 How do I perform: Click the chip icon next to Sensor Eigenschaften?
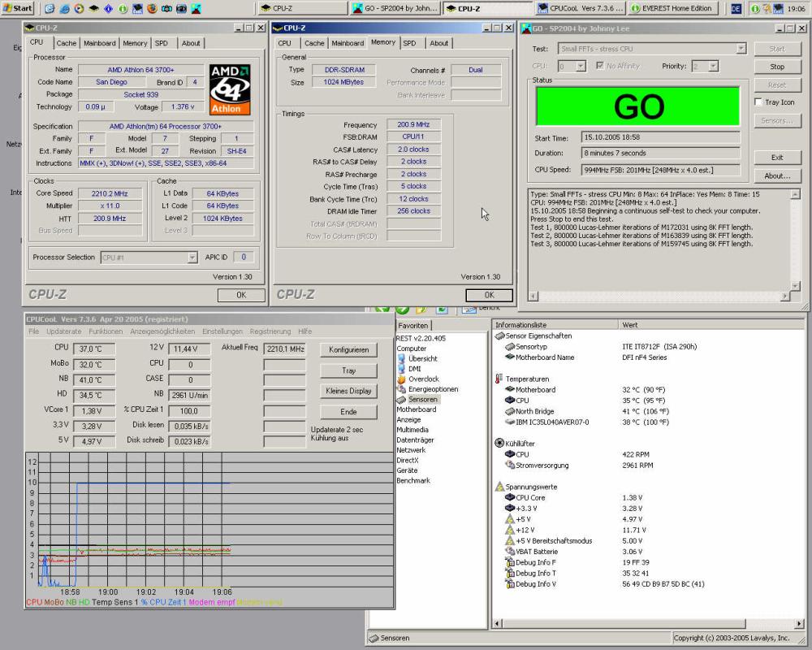(x=499, y=336)
